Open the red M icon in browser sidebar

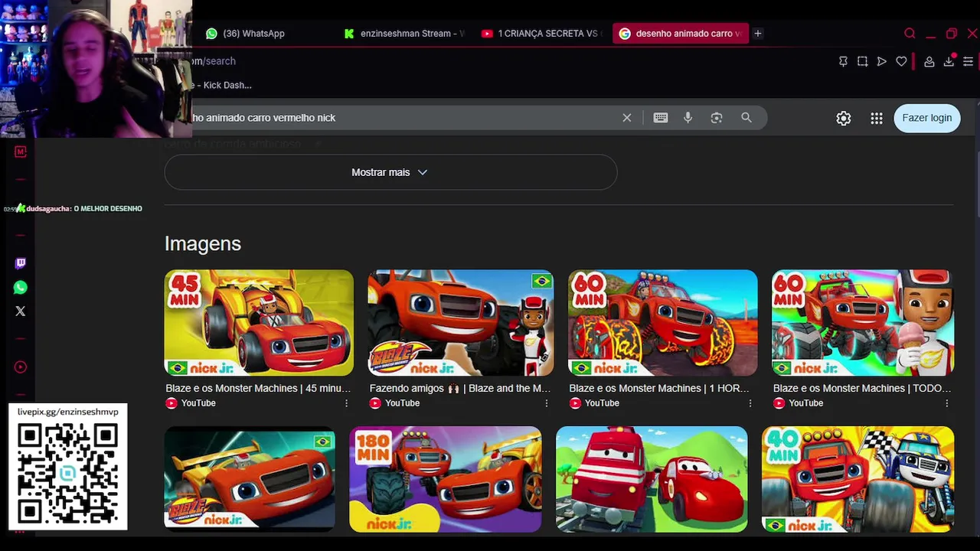click(x=21, y=152)
